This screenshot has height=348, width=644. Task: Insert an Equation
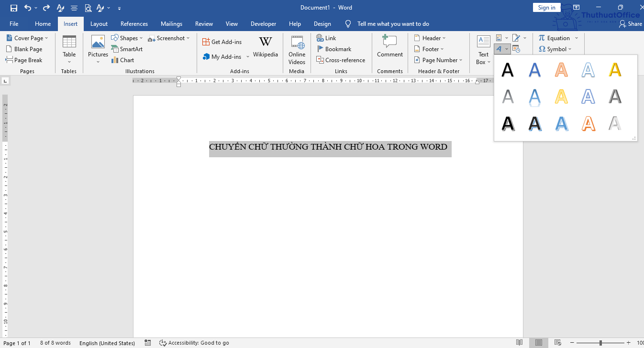tap(555, 38)
